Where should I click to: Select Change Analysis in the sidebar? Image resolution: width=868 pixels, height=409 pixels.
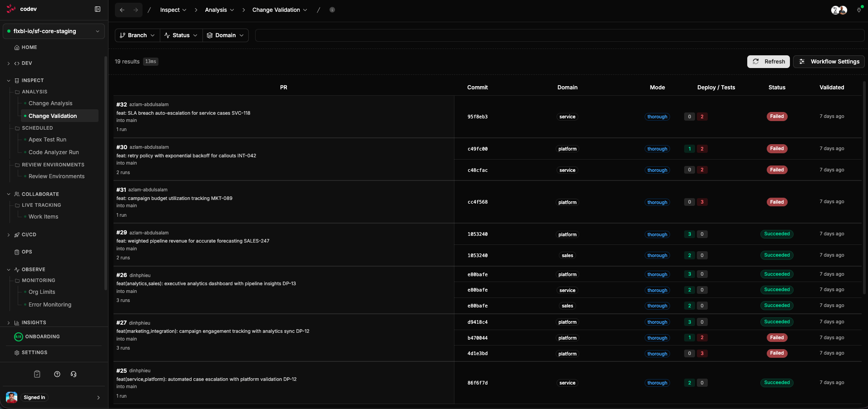point(50,103)
